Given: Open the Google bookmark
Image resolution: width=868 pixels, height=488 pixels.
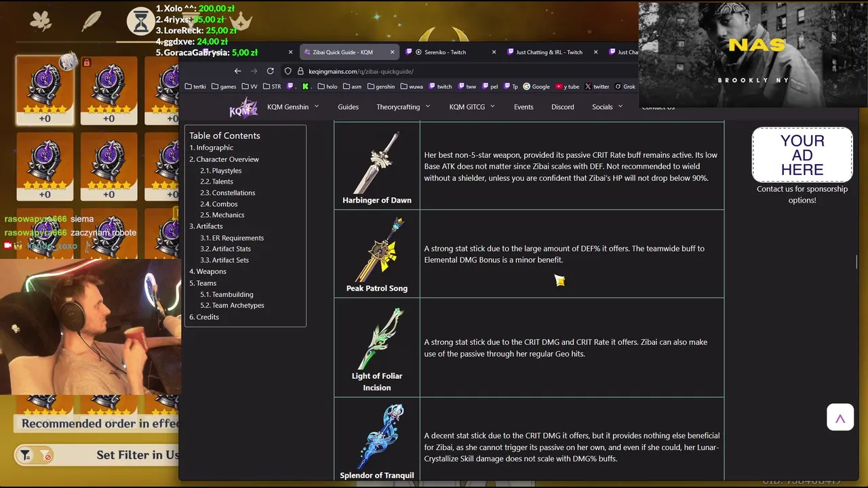Looking at the screenshot, I should (536, 87).
